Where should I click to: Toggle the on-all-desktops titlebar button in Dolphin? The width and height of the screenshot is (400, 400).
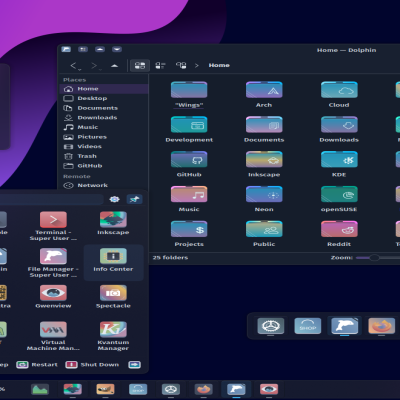(x=83, y=49)
